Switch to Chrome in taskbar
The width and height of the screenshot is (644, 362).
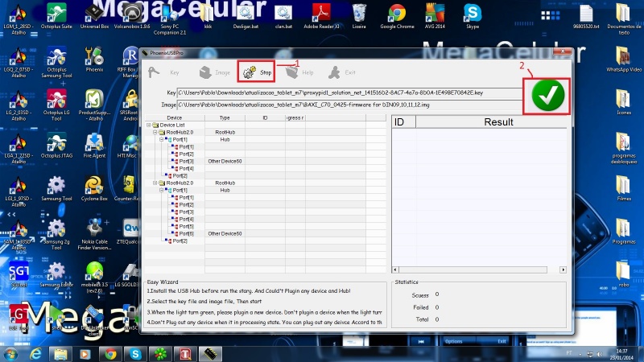(x=110, y=354)
